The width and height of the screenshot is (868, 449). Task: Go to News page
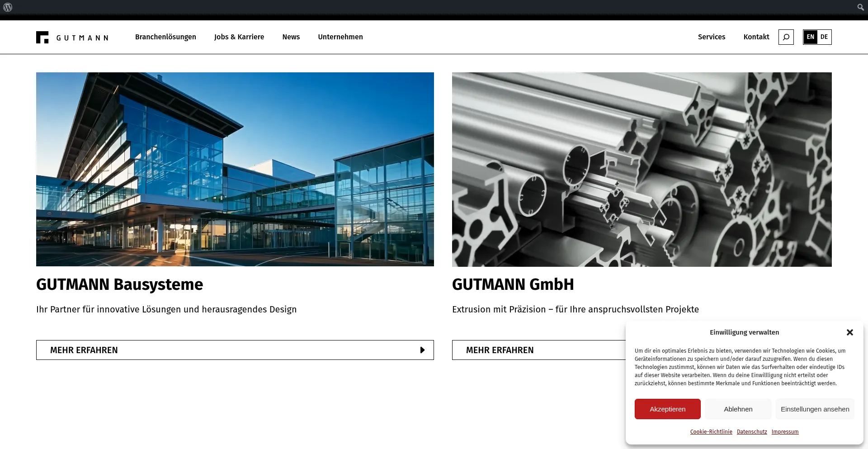point(291,37)
